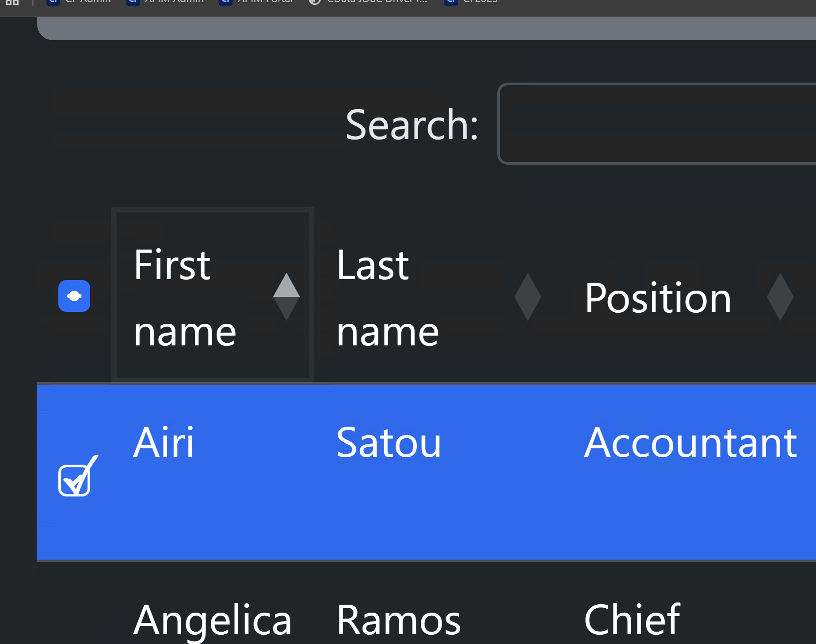
Task: Toggle the select-all checkbox in table header
Action: tap(74, 296)
